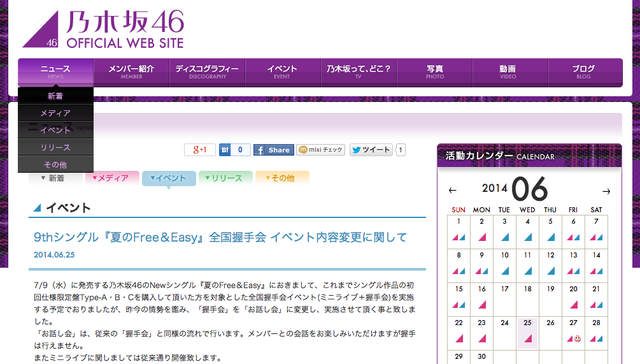
Task: Select 新着 in the news dropdown menu
Action: tap(56, 96)
